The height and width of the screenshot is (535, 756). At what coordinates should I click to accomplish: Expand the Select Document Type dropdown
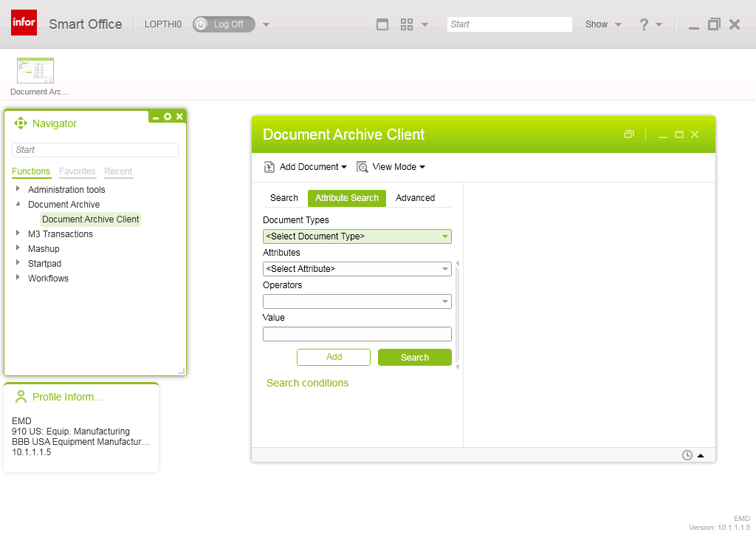(x=445, y=236)
